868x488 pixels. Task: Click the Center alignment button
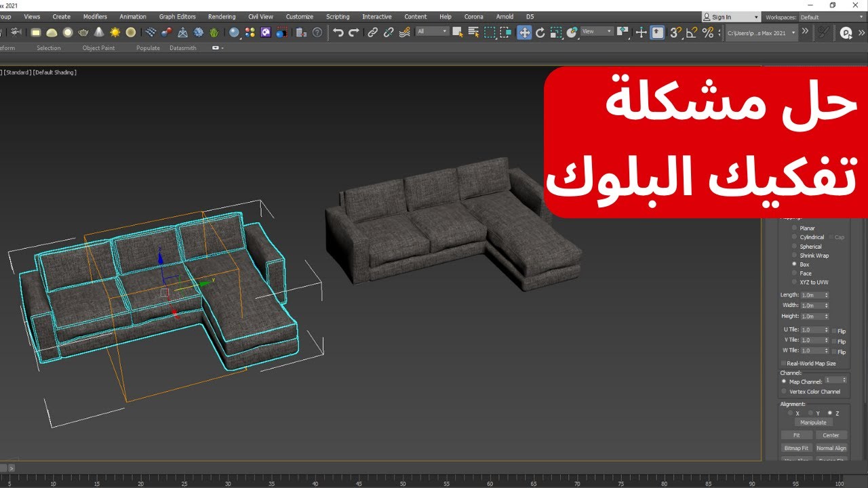point(831,435)
